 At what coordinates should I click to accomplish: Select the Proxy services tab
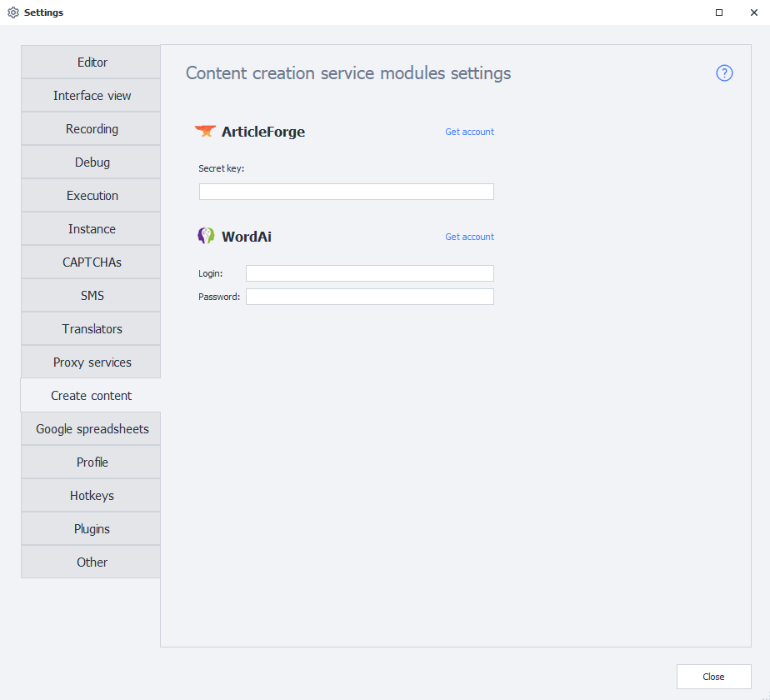pos(92,362)
